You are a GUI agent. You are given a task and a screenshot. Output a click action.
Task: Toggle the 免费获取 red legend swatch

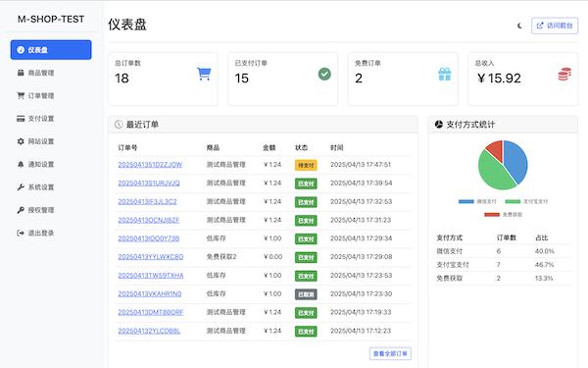coord(492,215)
